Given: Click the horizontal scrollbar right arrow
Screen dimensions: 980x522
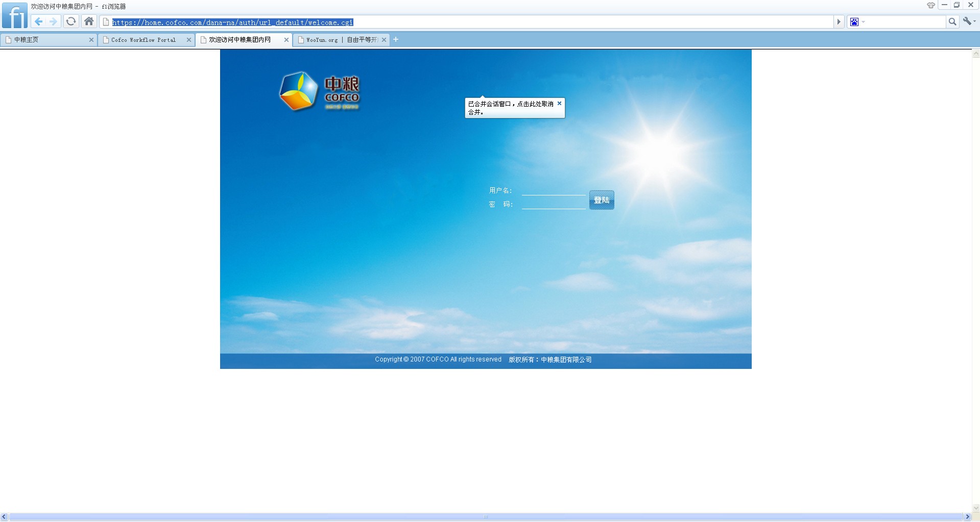Looking at the screenshot, I should pyautogui.click(x=967, y=517).
